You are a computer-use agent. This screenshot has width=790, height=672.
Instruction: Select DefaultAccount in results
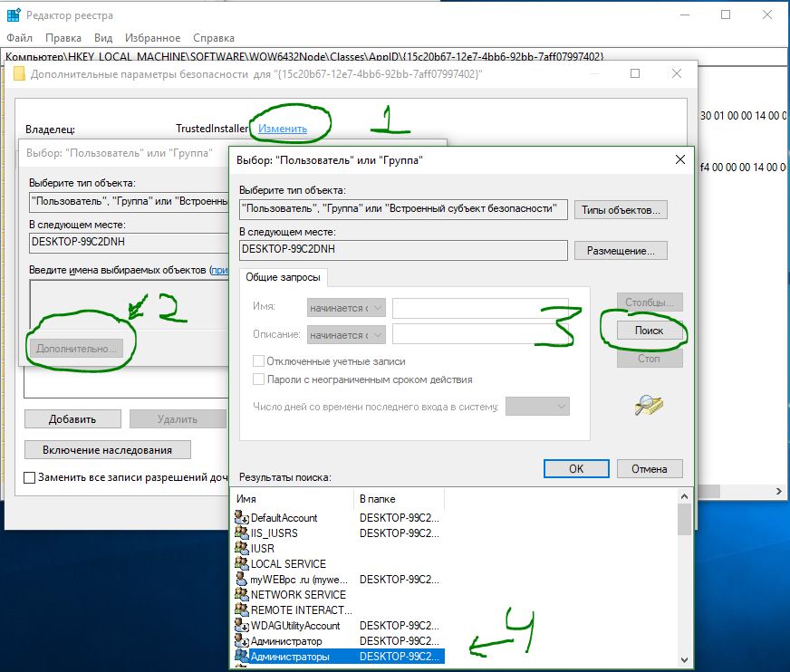pyautogui.click(x=284, y=517)
